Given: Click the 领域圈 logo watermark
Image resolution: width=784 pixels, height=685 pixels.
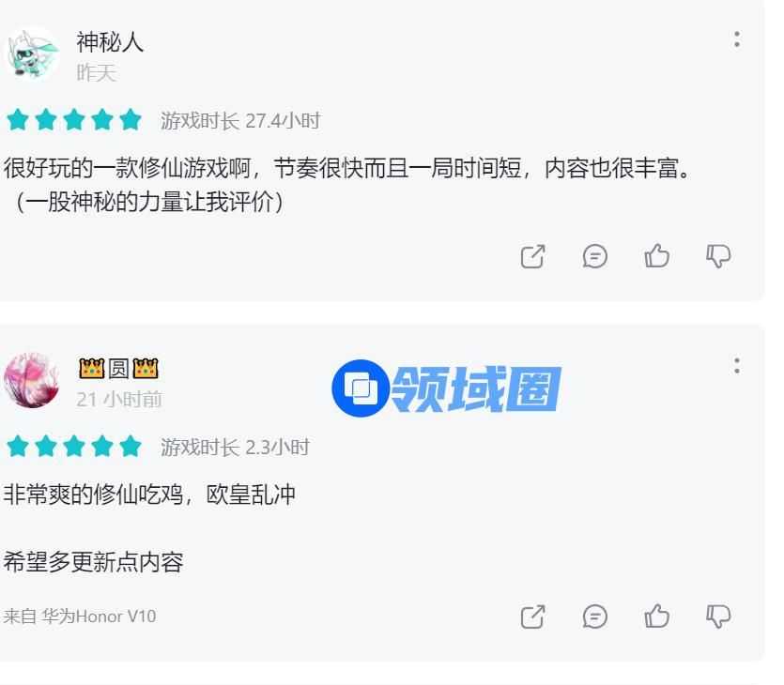Looking at the screenshot, I should pos(447,388).
